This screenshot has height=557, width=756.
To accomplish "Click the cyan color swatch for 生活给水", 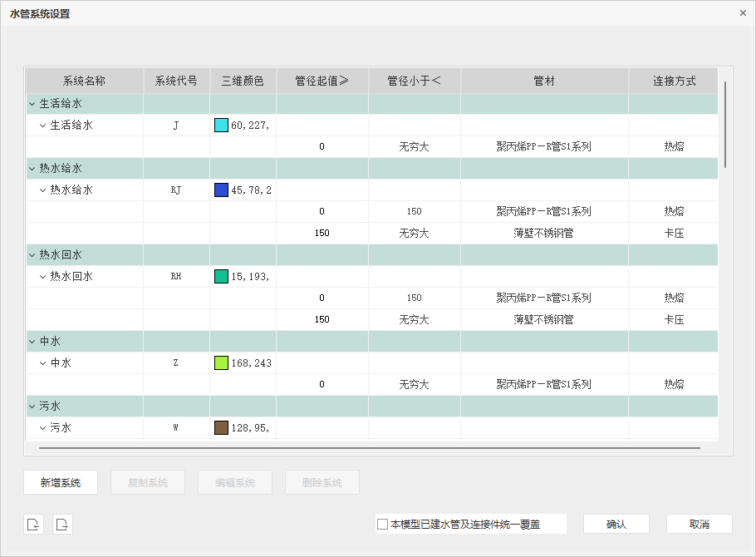I will 221,126.
